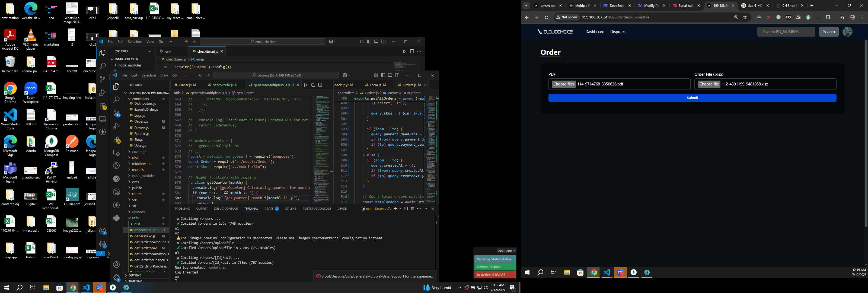Bookmark this page with the star icon
Screen dimensions: 868x293
click(x=745, y=17)
